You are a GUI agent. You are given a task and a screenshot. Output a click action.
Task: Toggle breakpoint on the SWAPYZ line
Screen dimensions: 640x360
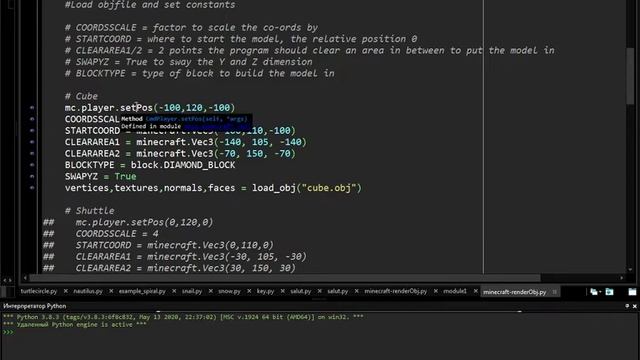coord(32,176)
